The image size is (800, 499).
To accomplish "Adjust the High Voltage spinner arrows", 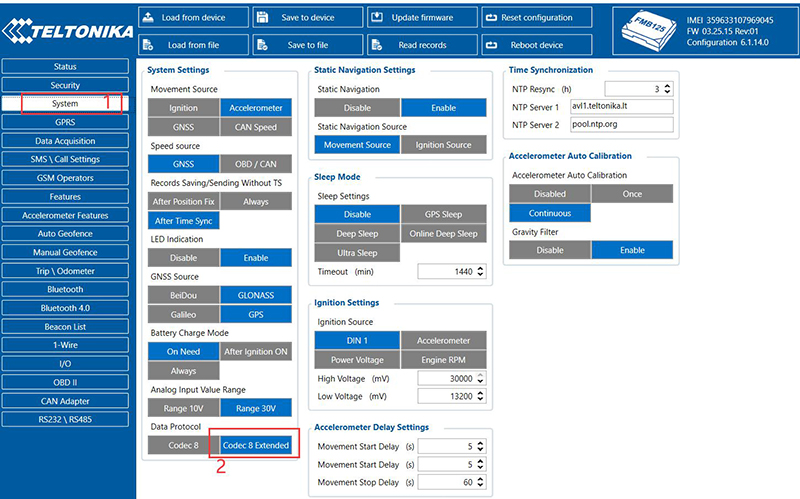I will pyautogui.click(x=480, y=378).
